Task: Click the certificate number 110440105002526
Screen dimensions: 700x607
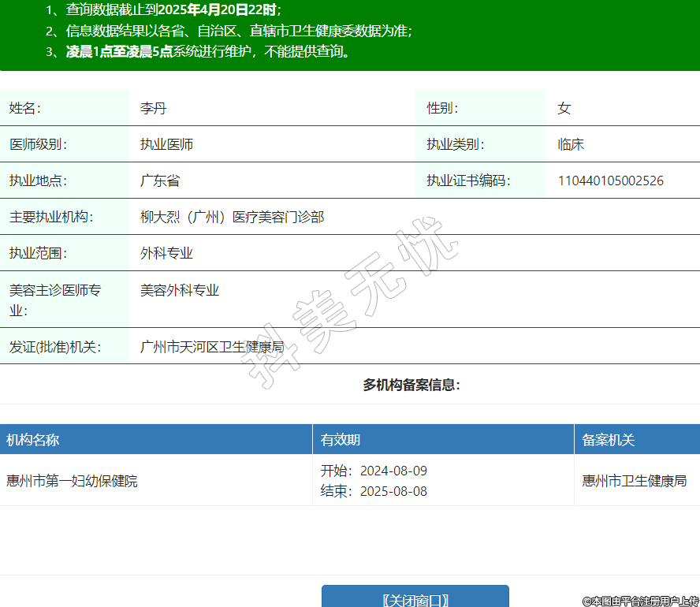Action: 610,181
